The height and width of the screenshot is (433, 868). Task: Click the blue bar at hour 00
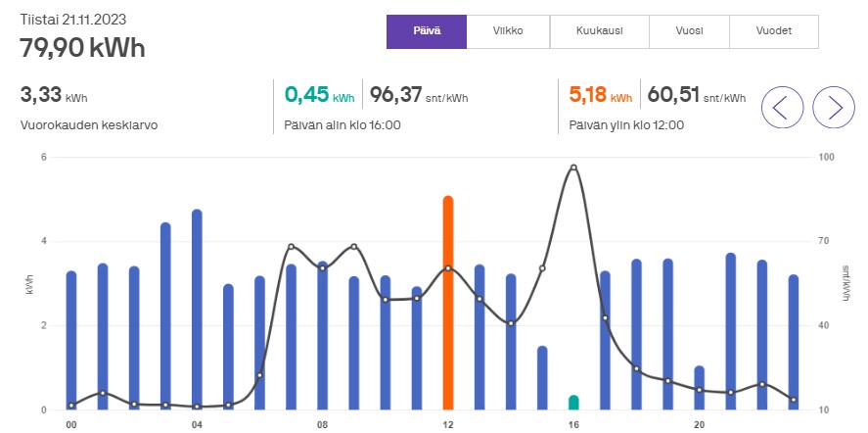71,341
